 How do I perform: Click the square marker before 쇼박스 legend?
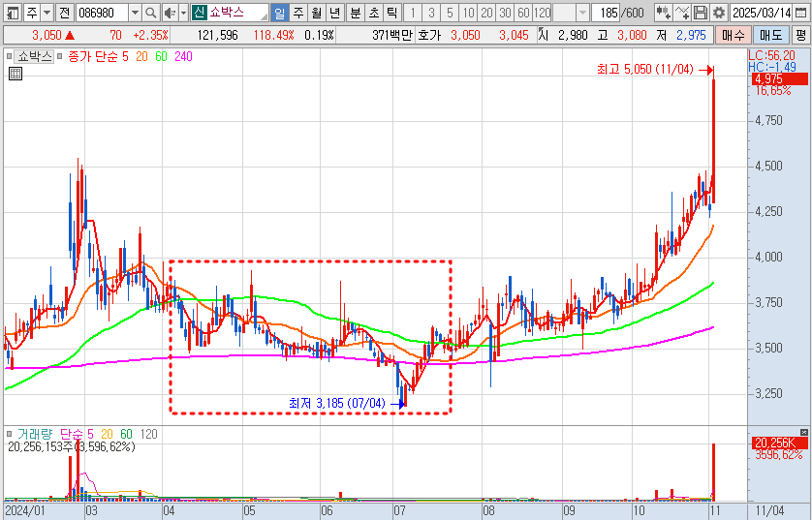click(9, 56)
